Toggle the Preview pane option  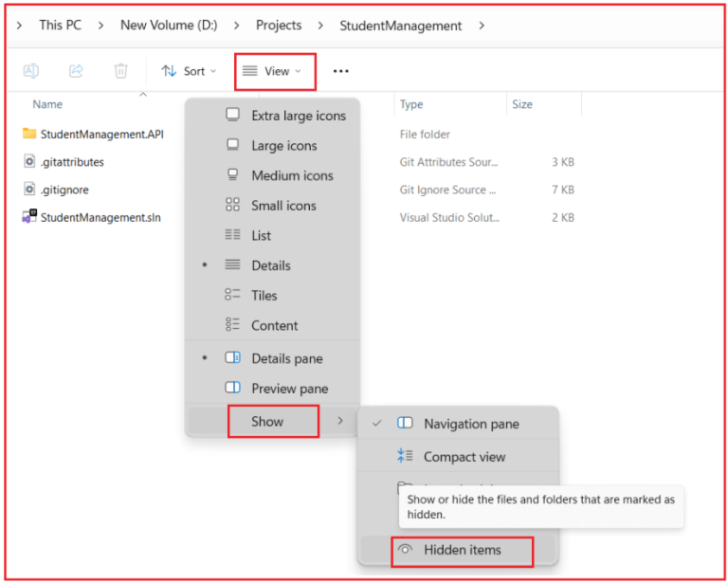point(273,389)
